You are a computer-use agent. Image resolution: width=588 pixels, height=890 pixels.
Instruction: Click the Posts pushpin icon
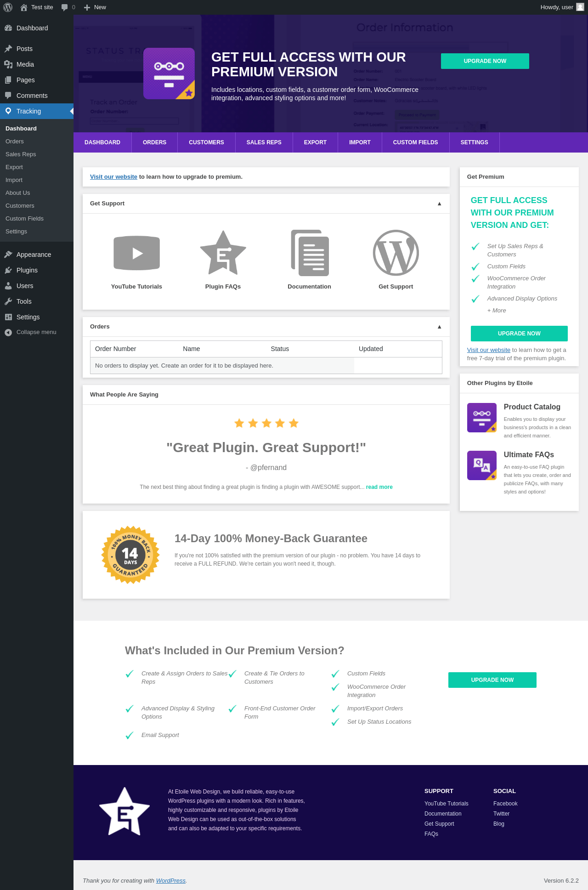coord(8,49)
